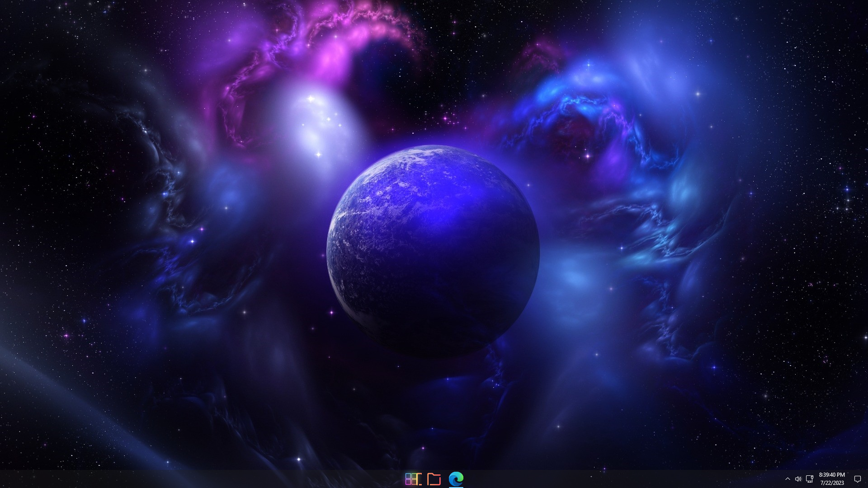Show hidden system tray icons

[788, 479]
